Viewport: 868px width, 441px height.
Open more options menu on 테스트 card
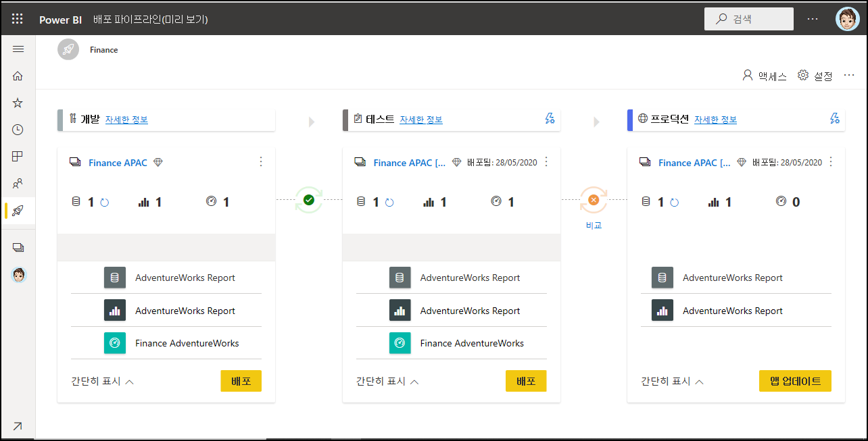(546, 162)
